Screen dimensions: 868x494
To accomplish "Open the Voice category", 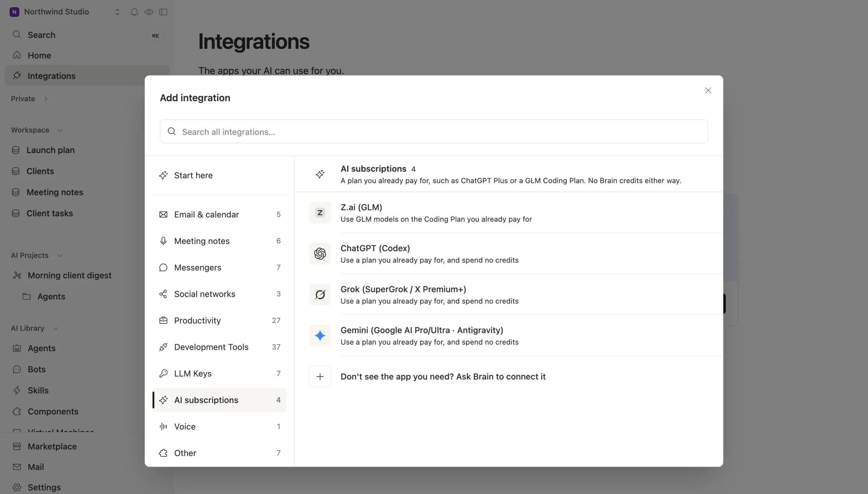I will (x=220, y=426).
